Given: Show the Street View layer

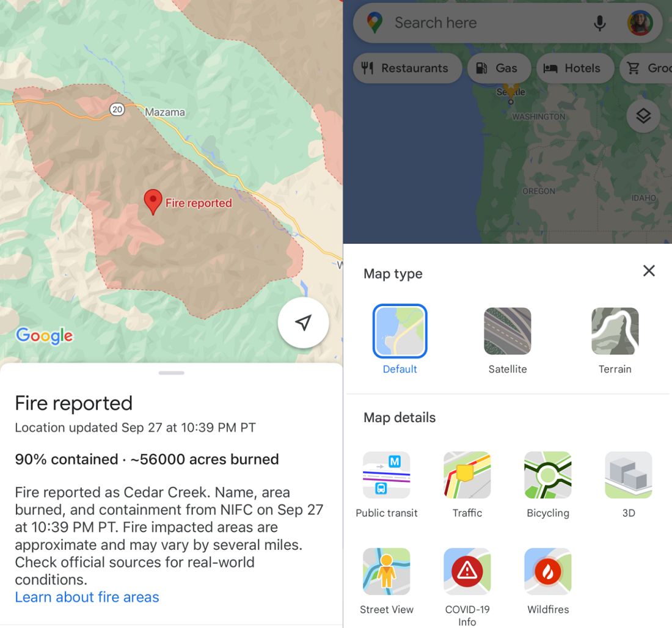Looking at the screenshot, I should click(x=387, y=572).
